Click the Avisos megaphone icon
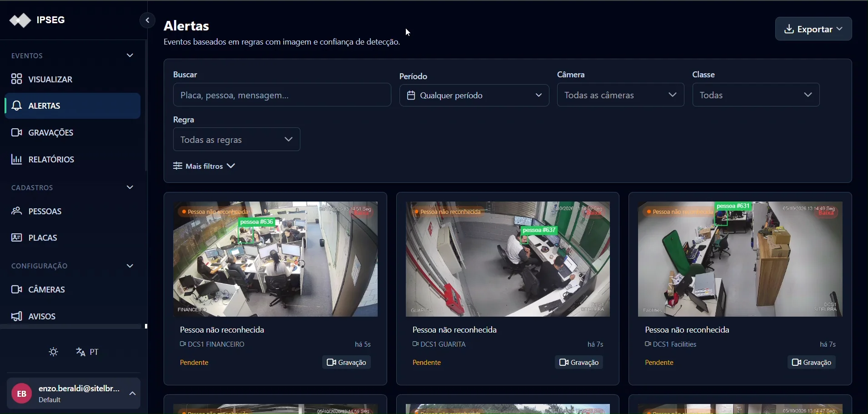Viewport: 868px width, 414px height. pyautogui.click(x=16, y=317)
